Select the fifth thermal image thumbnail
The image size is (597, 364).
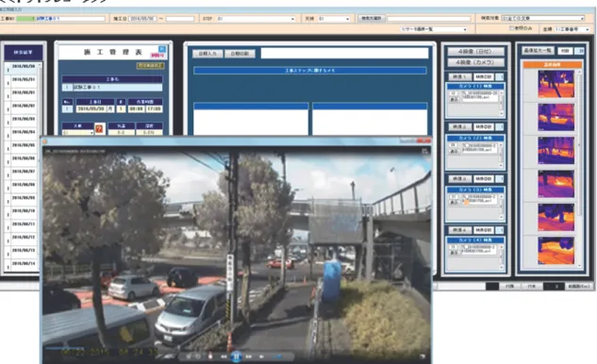[556, 218]
